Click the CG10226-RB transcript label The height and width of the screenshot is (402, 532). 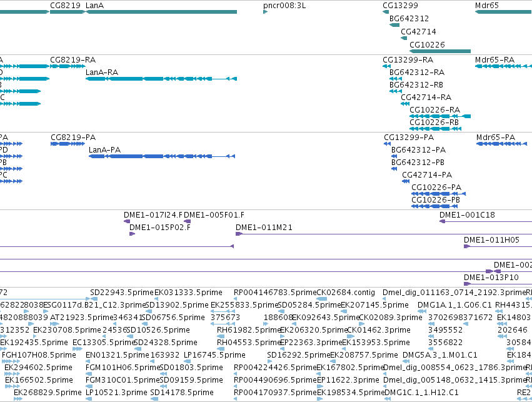434,123
